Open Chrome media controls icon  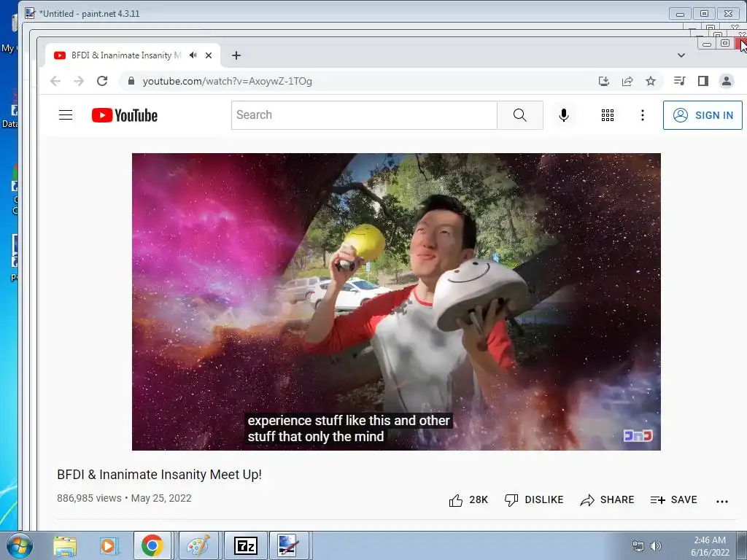(x=679, y=81)
